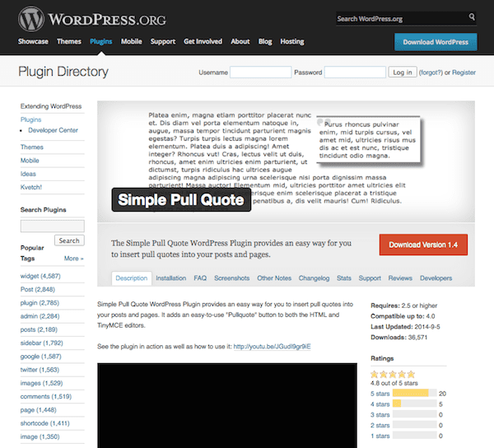This screenshot has height=448, width=494.
Task: Switch to the plugin Support tab
Action: click(370, 278)
